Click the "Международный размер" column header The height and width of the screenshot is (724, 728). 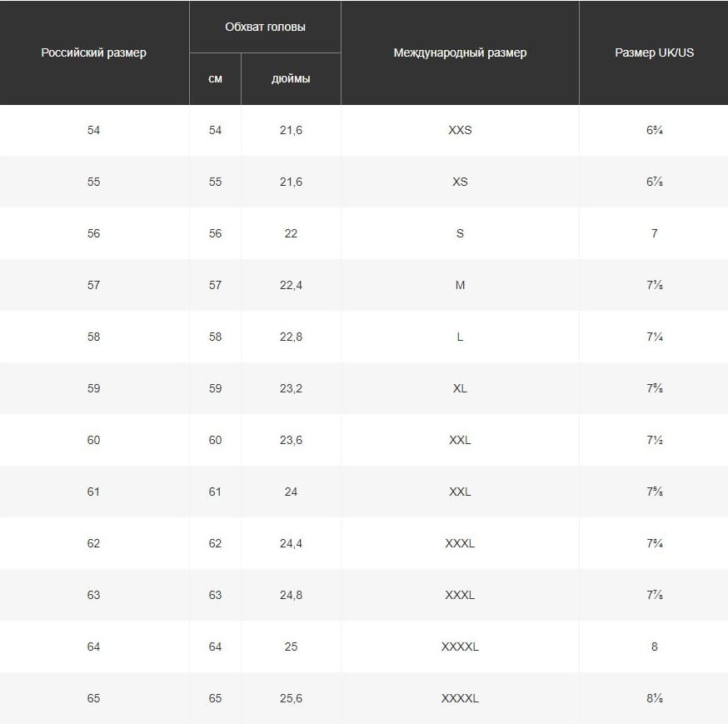pyautogui.click(x=460, y=52)
